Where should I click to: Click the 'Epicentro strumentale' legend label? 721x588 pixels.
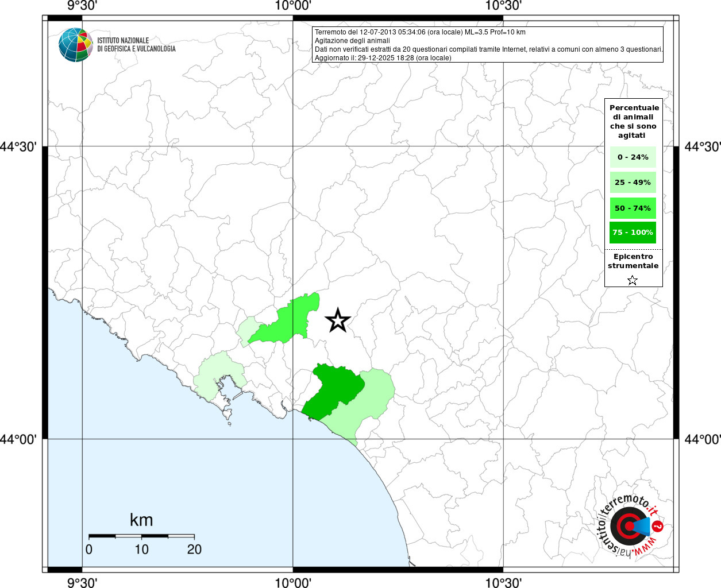tap(633, 261)
